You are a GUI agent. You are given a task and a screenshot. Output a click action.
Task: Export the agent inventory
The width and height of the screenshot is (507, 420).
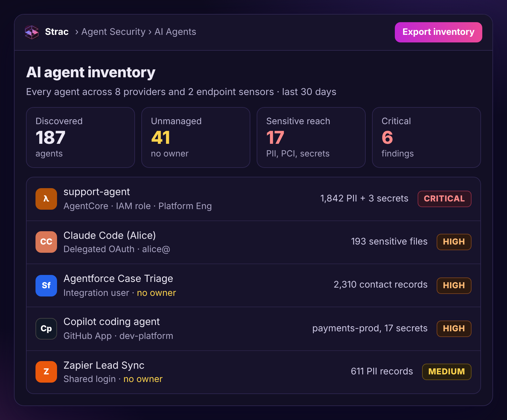click(439, 32)
